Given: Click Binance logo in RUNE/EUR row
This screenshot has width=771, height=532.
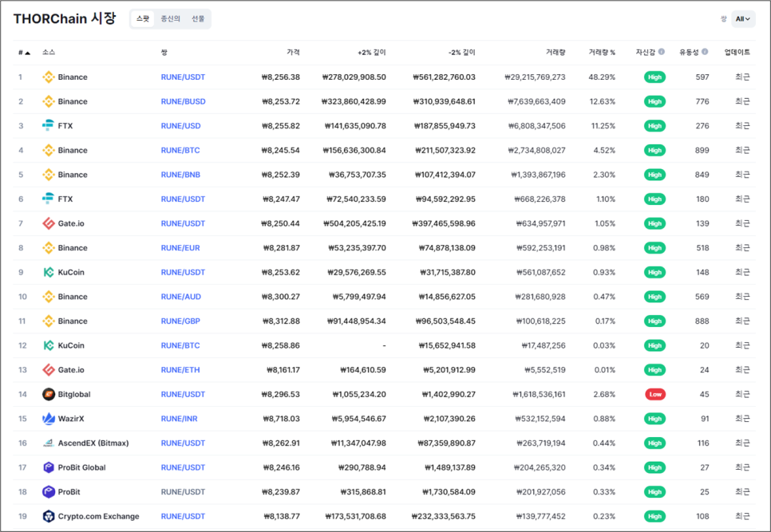Looking at the screenshot, I should point(48,248).
